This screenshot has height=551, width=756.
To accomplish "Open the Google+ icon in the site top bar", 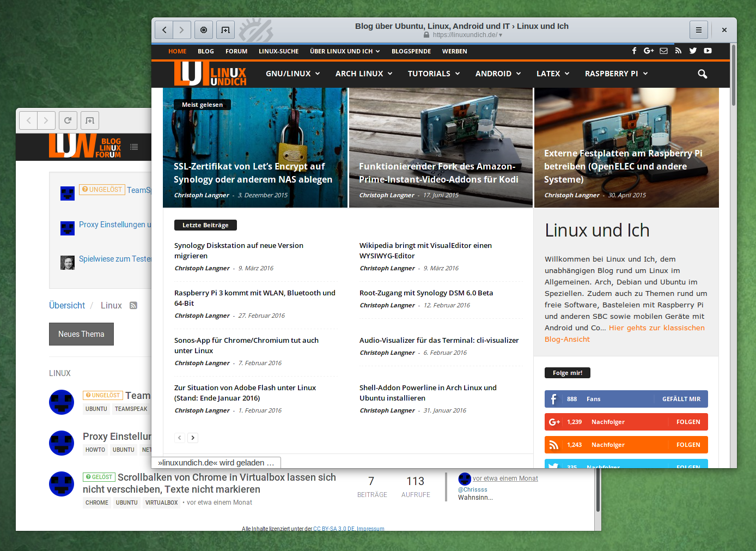I will click(649, 51).
